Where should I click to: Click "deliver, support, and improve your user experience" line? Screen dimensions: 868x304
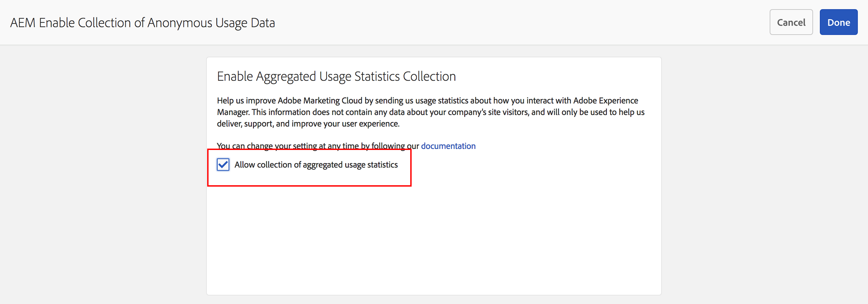click(x=308, y=124)
